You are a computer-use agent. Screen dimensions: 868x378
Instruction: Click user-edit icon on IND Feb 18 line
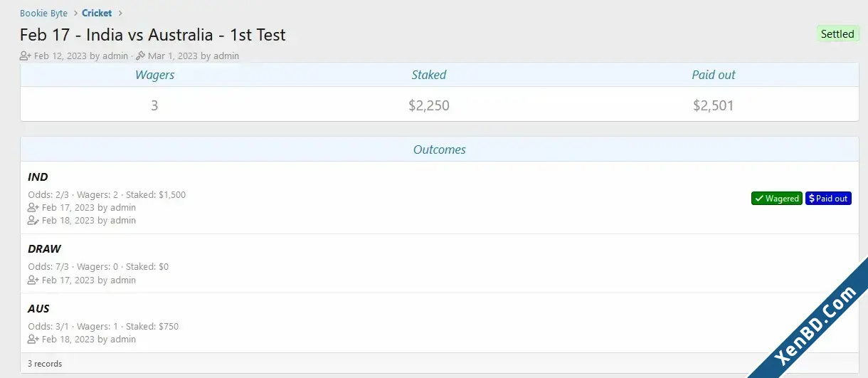33,221
